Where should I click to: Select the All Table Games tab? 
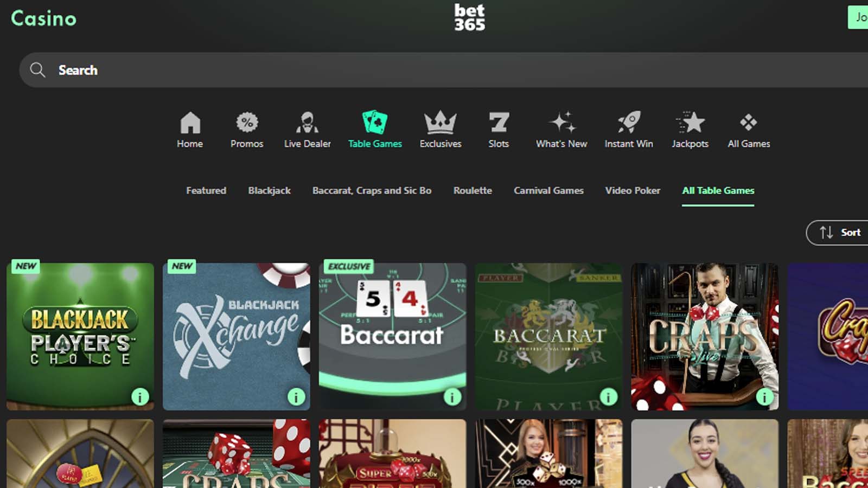click(718, 190)
